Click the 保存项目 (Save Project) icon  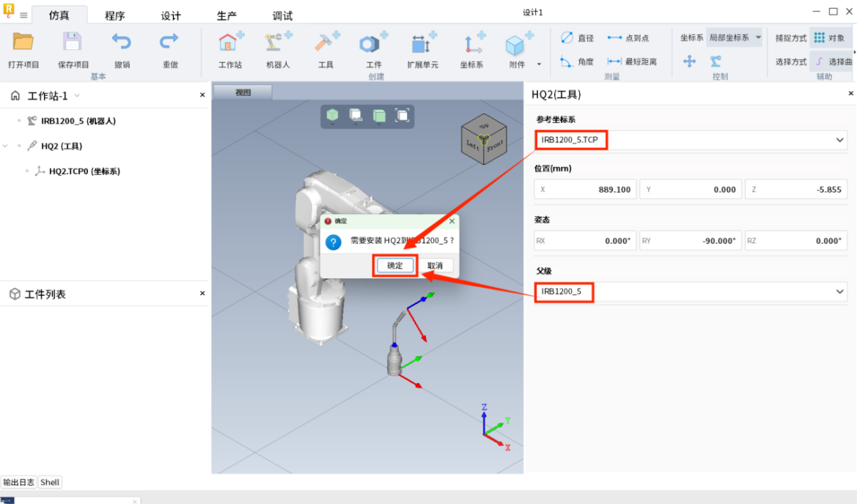[73, 42]
